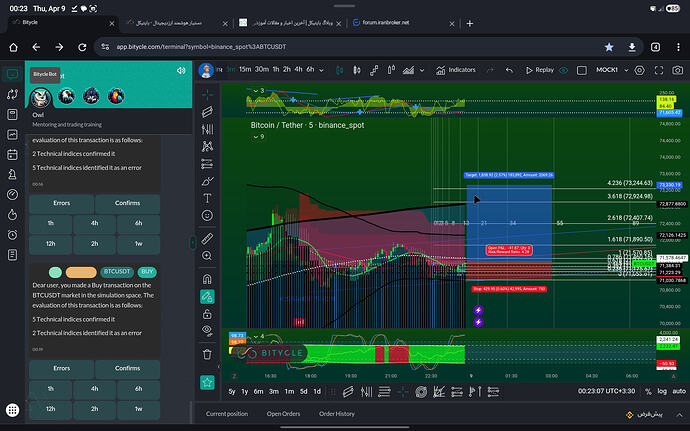This screenshot has height=431, width=690.
Task: Switch chart to 4h timeframe
Action: click(298, 70)
